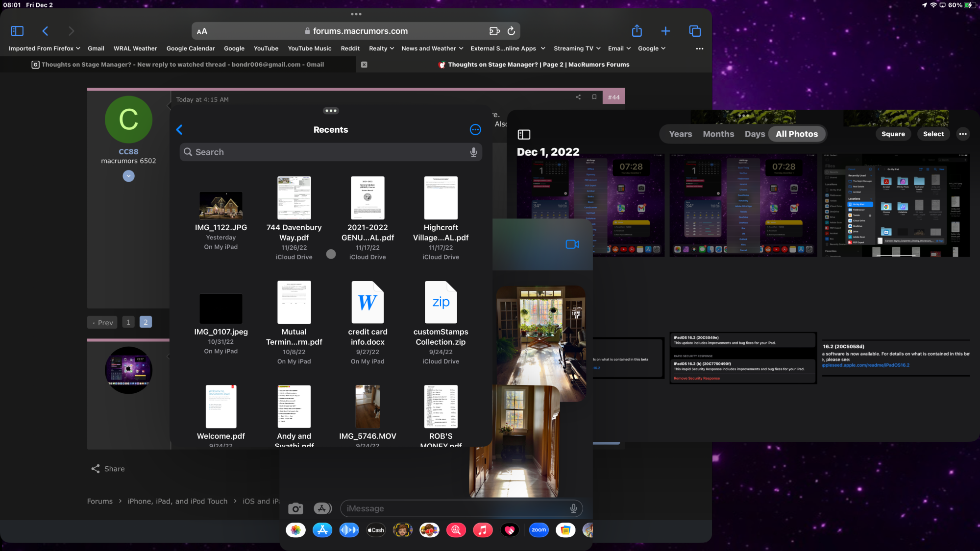Image resolution: width=980 pixels, height=551 pixels.
Task: Open iPhone, iPad, and iPod Touch breadcrumb
Action: click(x=177, y=501)
